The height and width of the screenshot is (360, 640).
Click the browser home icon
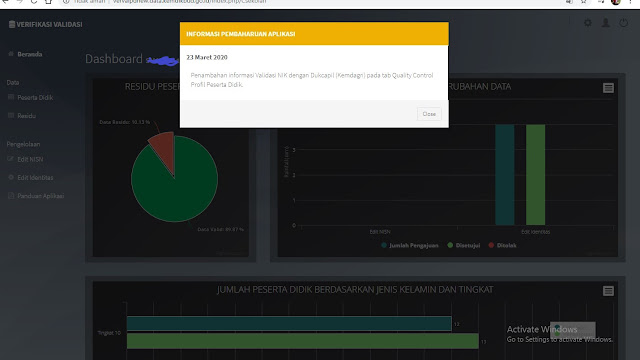click(49, 2)
